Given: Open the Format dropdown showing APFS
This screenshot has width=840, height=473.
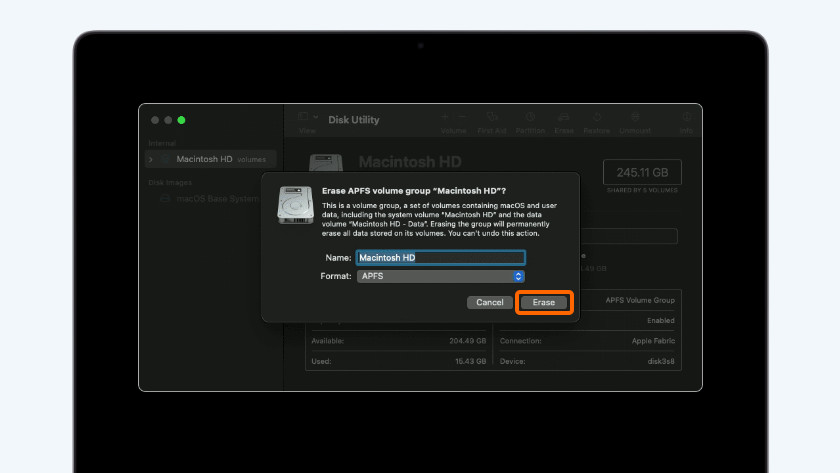Looking at the screenshot, I should click(x=441, y=276).
